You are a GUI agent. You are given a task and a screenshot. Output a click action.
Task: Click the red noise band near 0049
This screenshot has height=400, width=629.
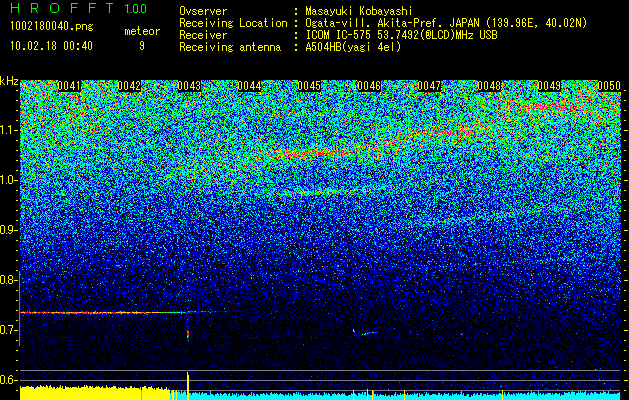(550, 107)
